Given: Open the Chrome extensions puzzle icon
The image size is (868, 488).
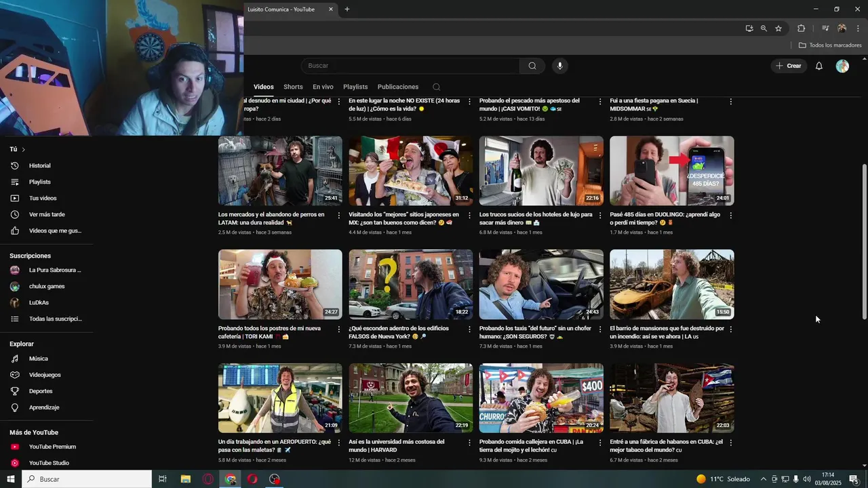Looking at the screenshot, I should (801, 28).
